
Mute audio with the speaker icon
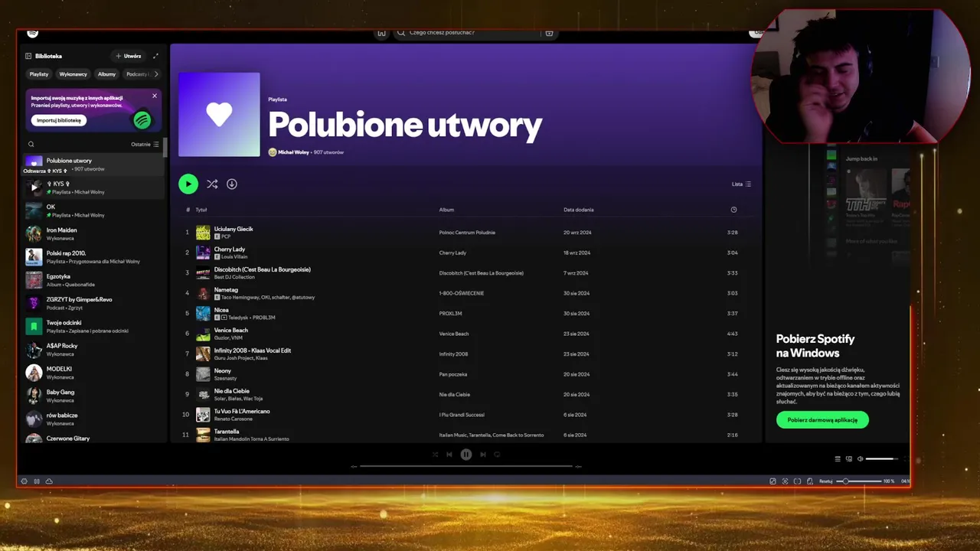point(860,459)
